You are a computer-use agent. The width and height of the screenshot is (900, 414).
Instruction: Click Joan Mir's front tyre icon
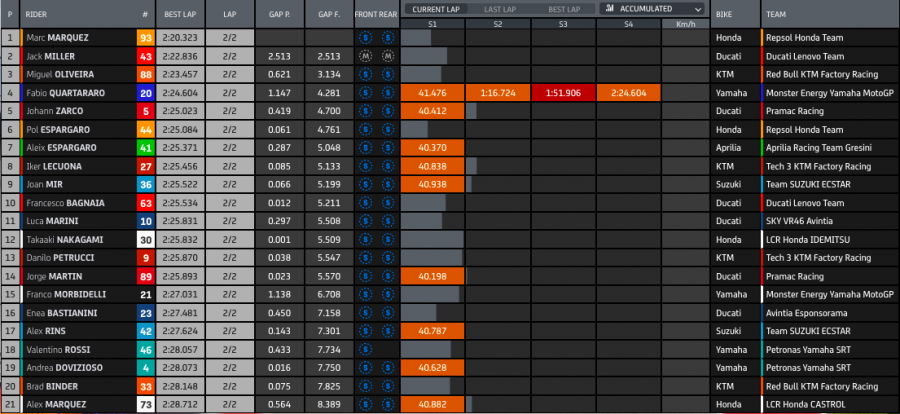pos(367,184)
